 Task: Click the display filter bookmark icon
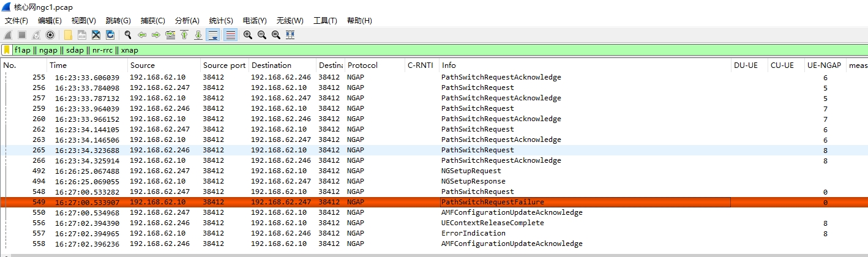[x=7, y=50]
